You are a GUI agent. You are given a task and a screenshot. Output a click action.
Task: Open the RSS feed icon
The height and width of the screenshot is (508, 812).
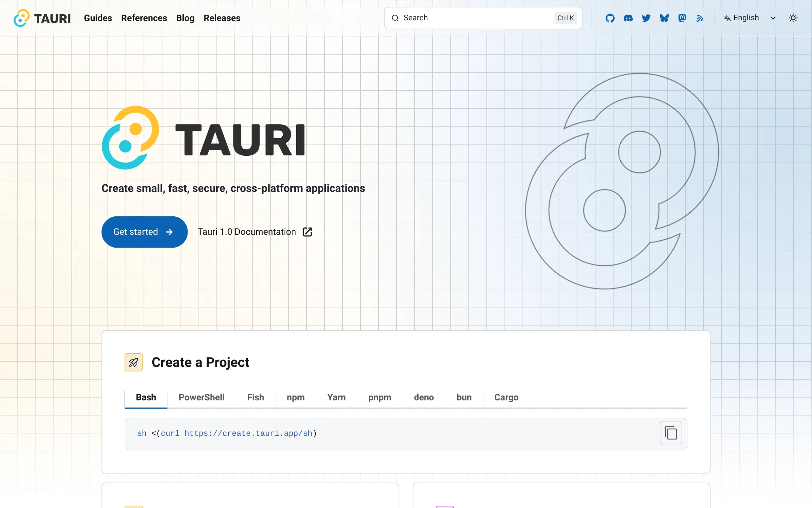(x=700, y=18)
